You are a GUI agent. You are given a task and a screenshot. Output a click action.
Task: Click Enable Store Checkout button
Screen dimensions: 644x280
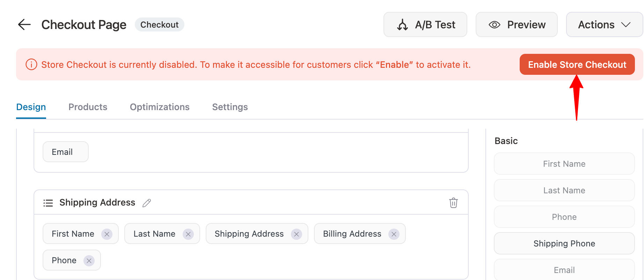[x=577, y=64]
